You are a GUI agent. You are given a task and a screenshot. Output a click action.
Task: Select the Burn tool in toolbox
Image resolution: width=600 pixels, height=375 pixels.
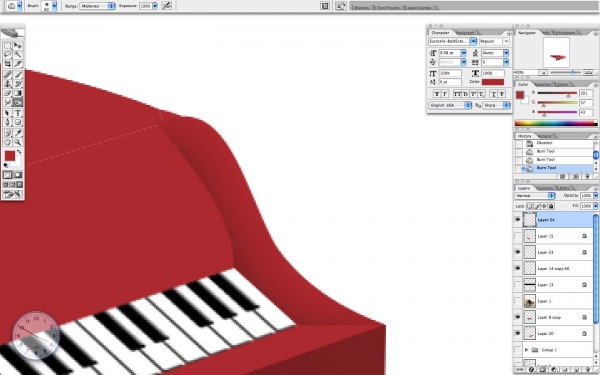click(x=18, y=102)
